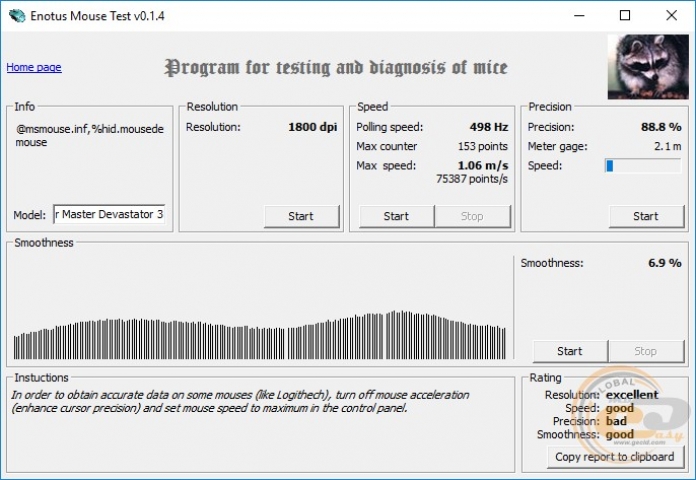
Task: Click the Enotus app icon in title bar
Action: pos(17,16)
